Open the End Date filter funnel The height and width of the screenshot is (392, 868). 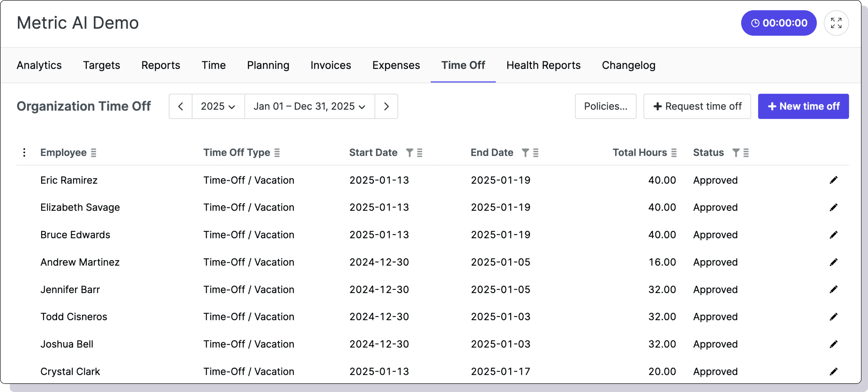pos(525,153)
